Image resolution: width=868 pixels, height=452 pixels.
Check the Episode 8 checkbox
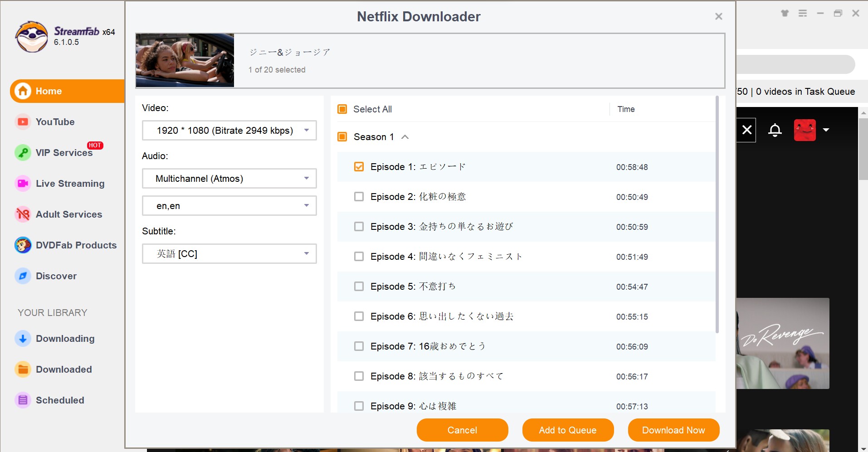click(x=359, y=376)
